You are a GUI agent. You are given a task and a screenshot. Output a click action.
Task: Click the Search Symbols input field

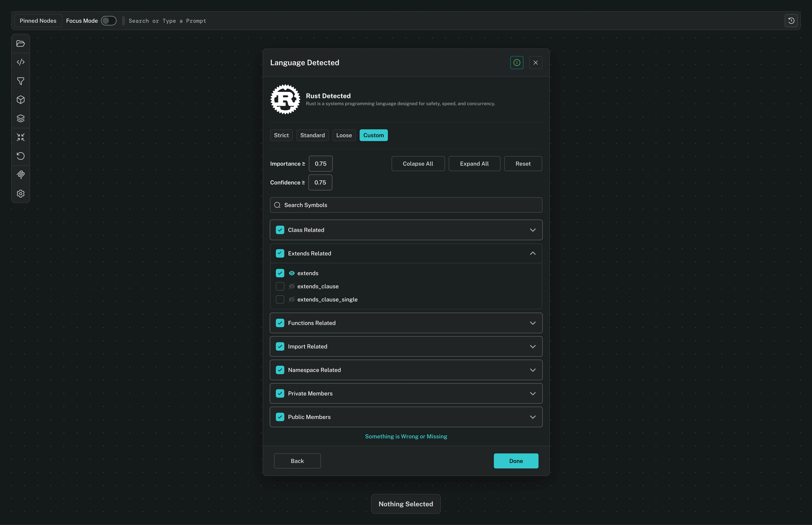[406, 205]
